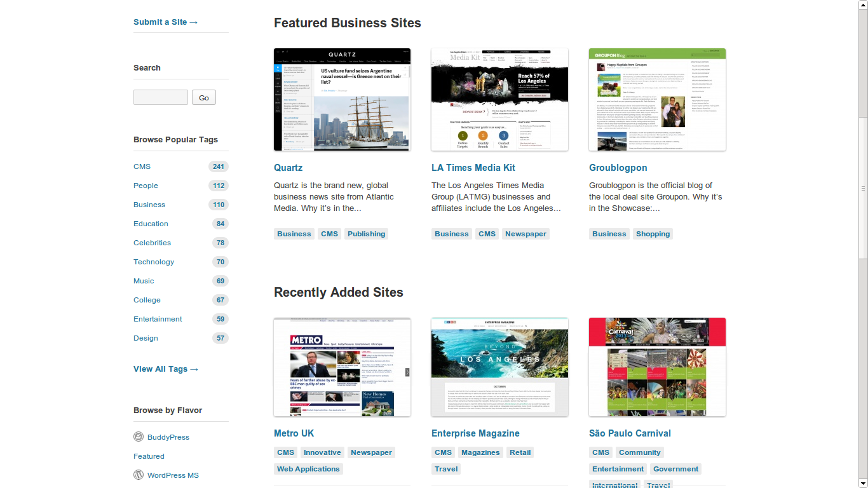This screenshot has width=868, height=488.
Task: Open the Metro UK title link
Action: click(x=294, y=433)
